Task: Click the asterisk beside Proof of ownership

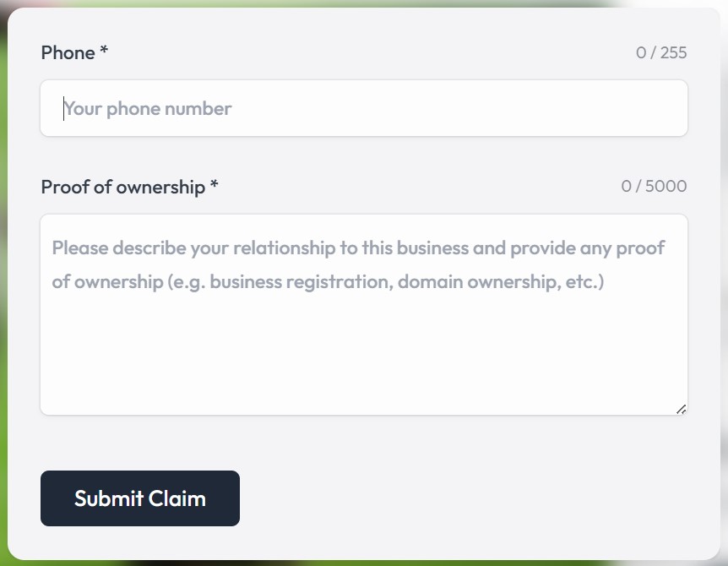Action: 213,183
